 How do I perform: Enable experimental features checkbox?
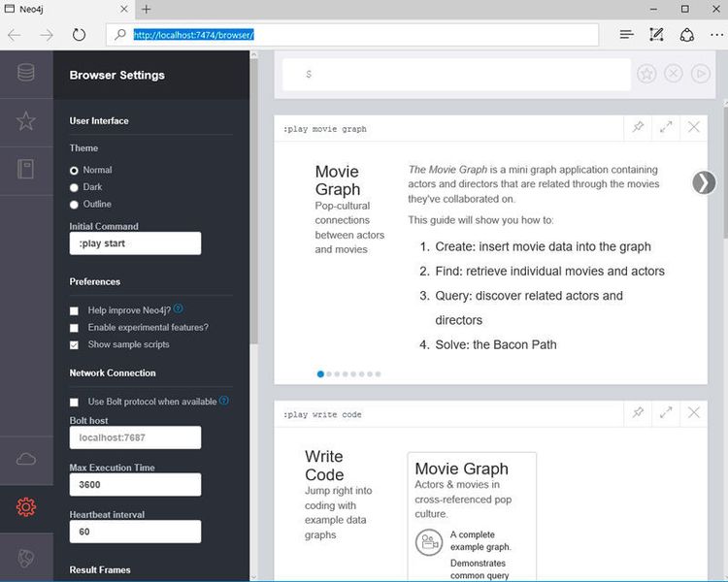[74, 328]
